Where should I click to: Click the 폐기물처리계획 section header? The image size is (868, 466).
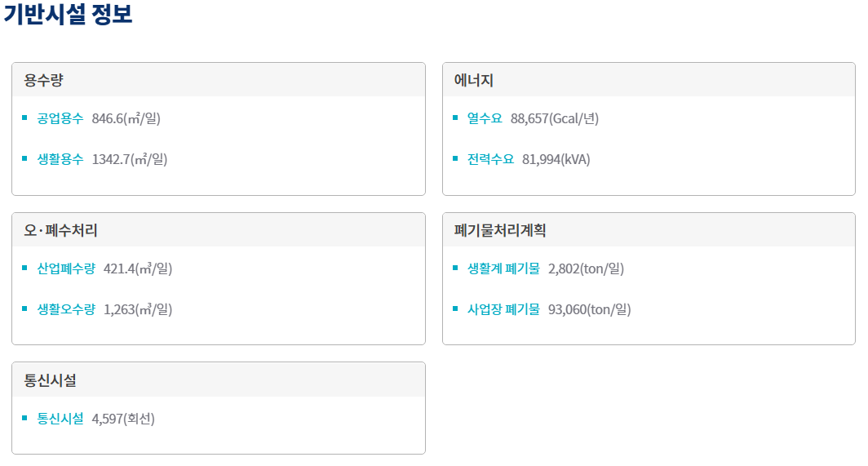point(649,230)
